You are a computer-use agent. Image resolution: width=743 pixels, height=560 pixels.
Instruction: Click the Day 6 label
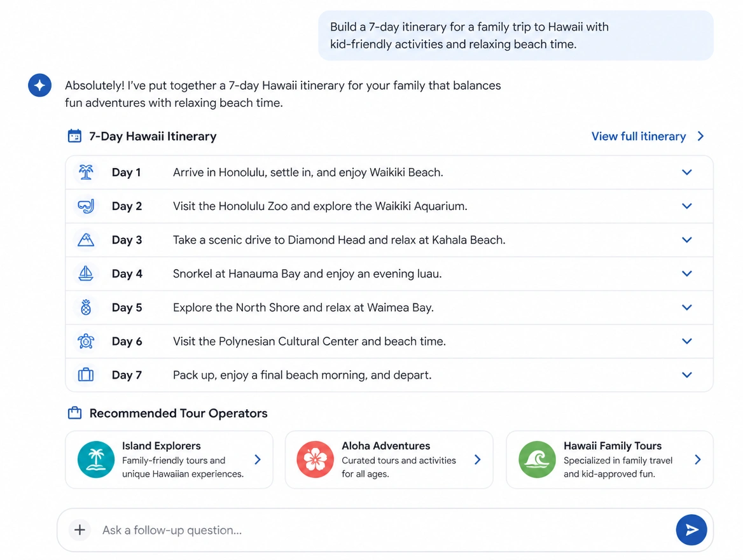click(127, 341)
